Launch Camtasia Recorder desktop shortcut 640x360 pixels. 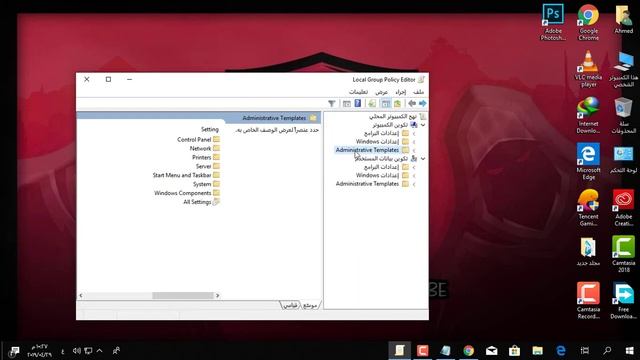(588, 301)
